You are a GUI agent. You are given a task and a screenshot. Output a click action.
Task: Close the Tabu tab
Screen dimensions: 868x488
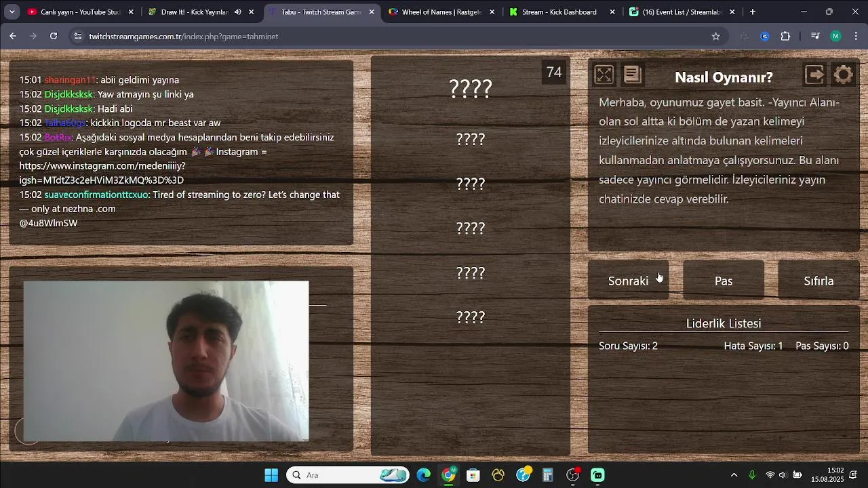[372, 12]
